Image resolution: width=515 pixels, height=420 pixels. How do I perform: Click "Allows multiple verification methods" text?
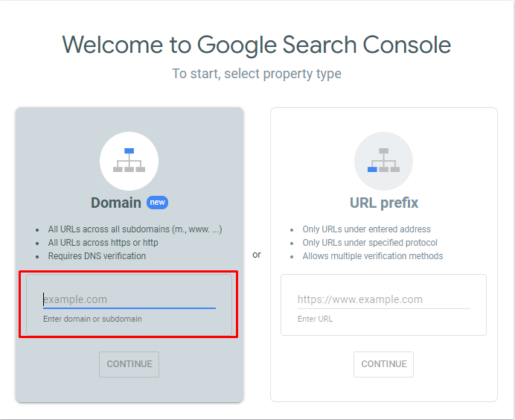(373, 256)
